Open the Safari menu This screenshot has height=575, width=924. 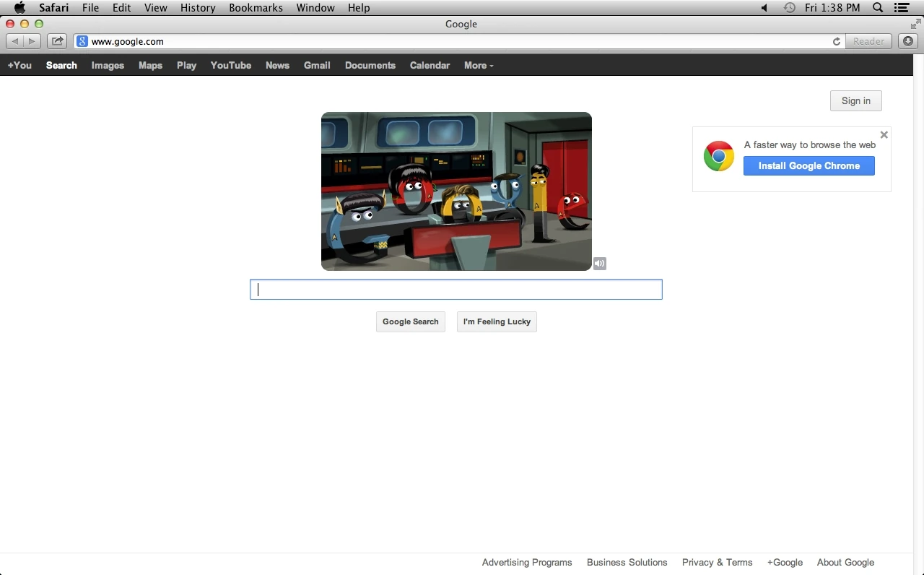point(54,8)
